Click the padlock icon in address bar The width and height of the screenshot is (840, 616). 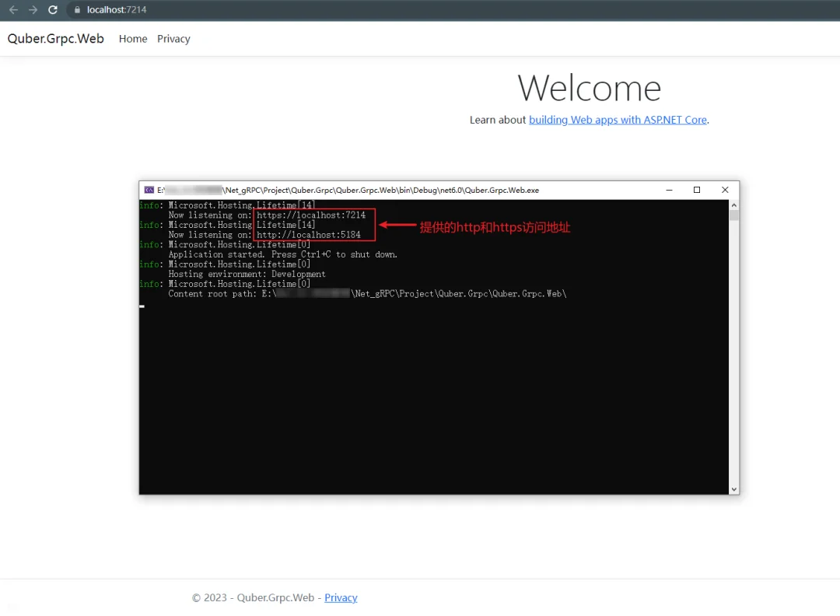coord(77,9)
